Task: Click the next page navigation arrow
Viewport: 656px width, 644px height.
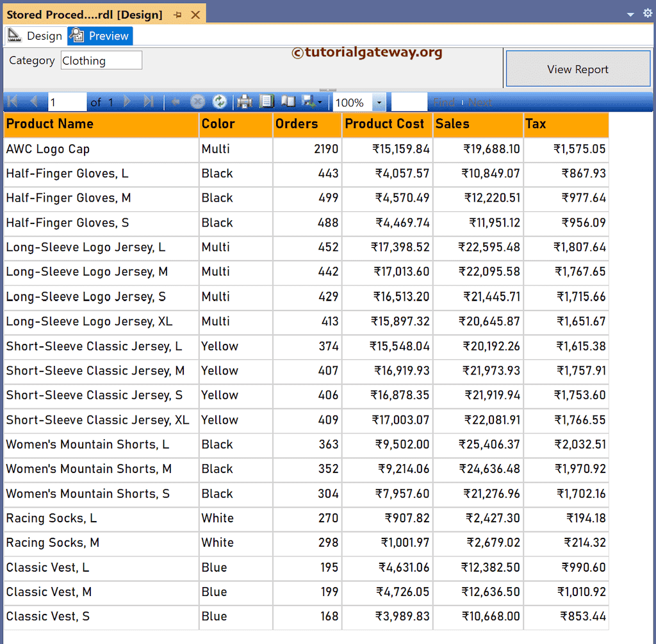Action: [x=127, y=101]
